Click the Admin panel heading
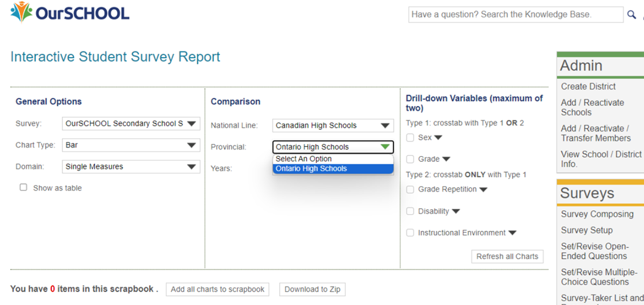644x305 pixels. click(x=581, y=66)
